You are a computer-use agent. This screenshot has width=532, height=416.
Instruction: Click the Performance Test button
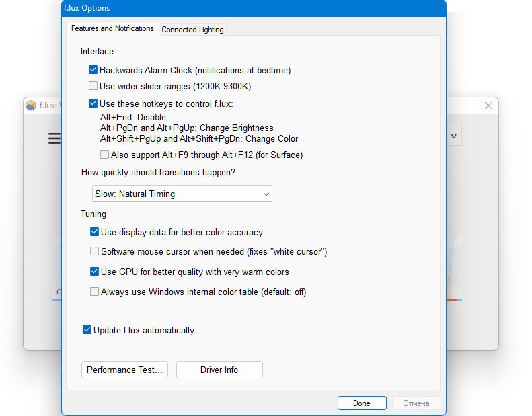click(124, 370)
